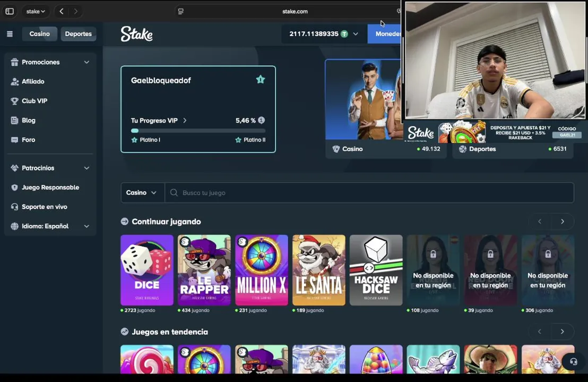
Task: Click the Platino II level label
Action: pos(250,140)
